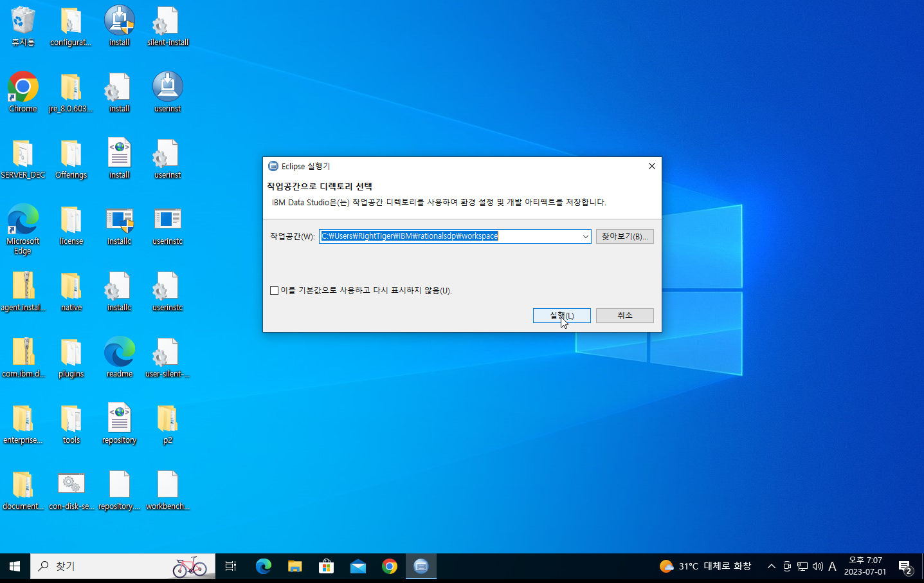
Task: Open the Windows Start menu
Action: click(15, 566)
